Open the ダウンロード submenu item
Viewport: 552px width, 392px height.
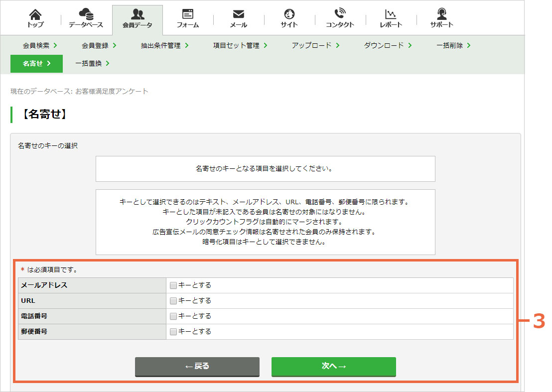point(388,45)
